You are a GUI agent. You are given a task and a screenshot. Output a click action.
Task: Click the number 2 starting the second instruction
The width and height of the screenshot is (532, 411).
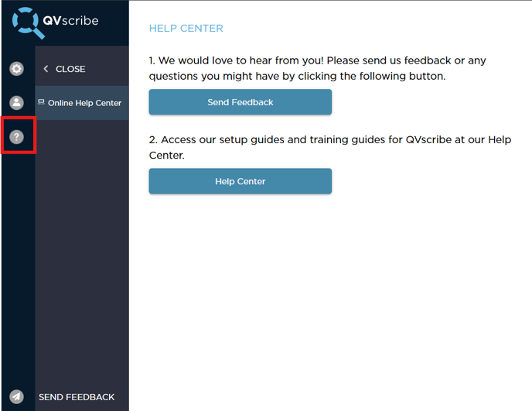coord(152,139)
